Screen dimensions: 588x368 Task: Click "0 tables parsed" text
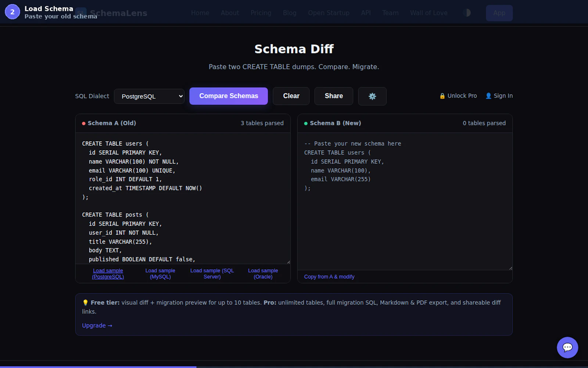click(484, 123)
